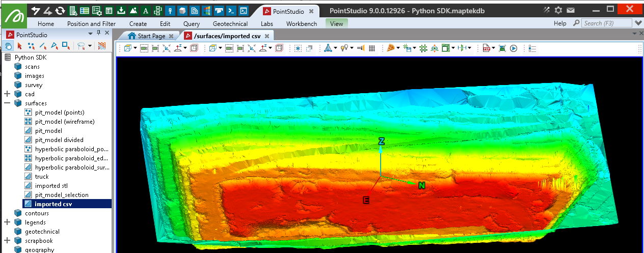The height and width of the screenshot is (253, 644).
Task: Click the red arrow select pointer tool
Action: click(x=20, y=46)
